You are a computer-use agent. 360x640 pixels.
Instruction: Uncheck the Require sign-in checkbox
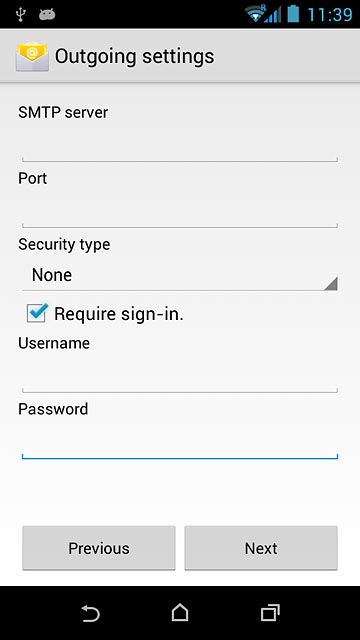[x=37, y=313]
